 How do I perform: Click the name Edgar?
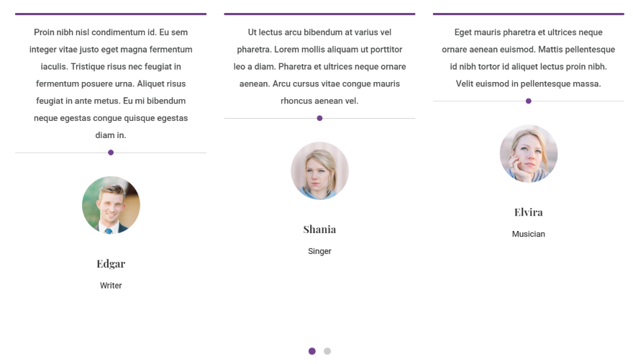pos(111,263)
